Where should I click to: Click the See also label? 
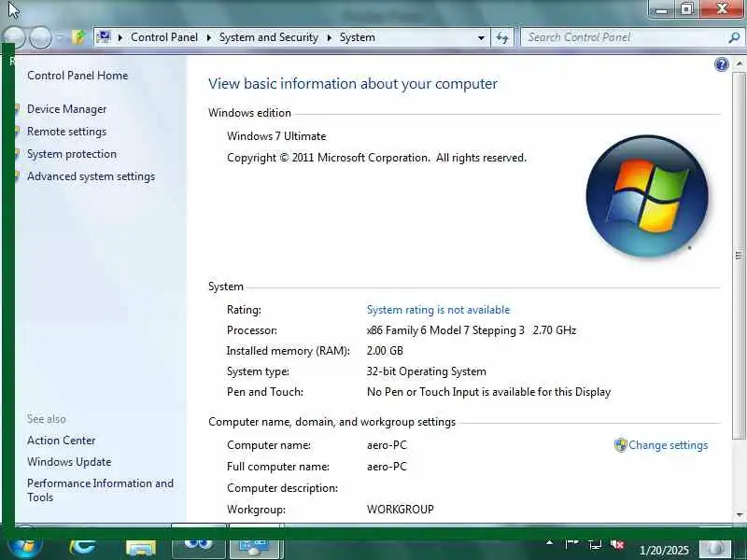[46, 419]
